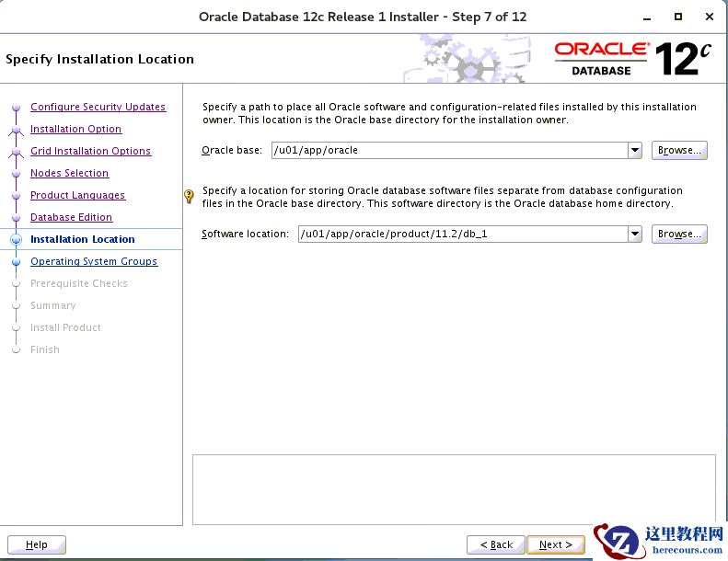Click the empty message pane at the bottom

tap(454, 489)
